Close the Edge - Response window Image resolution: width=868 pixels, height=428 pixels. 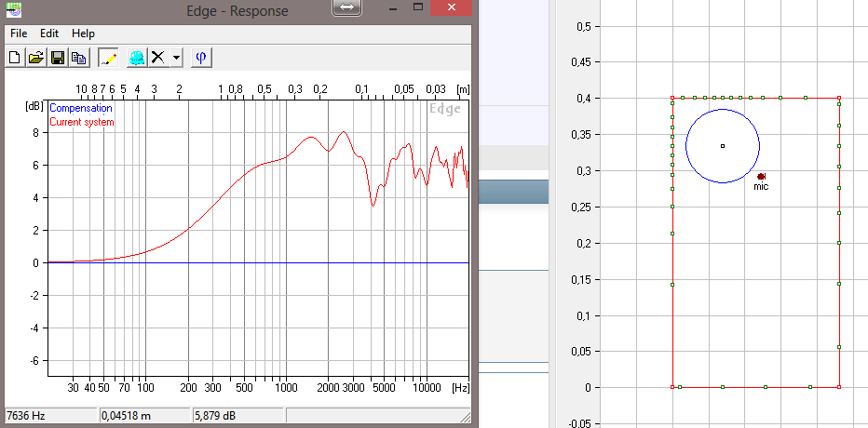click(x=451, y=7)
